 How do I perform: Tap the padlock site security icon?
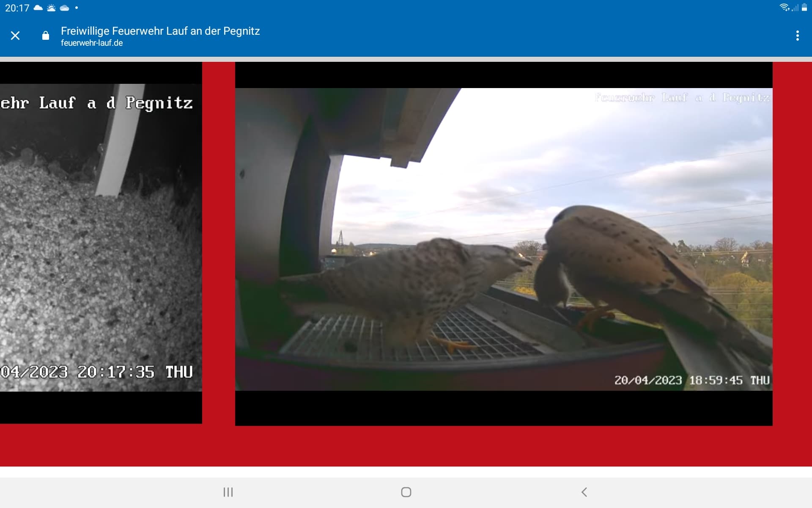46,36
